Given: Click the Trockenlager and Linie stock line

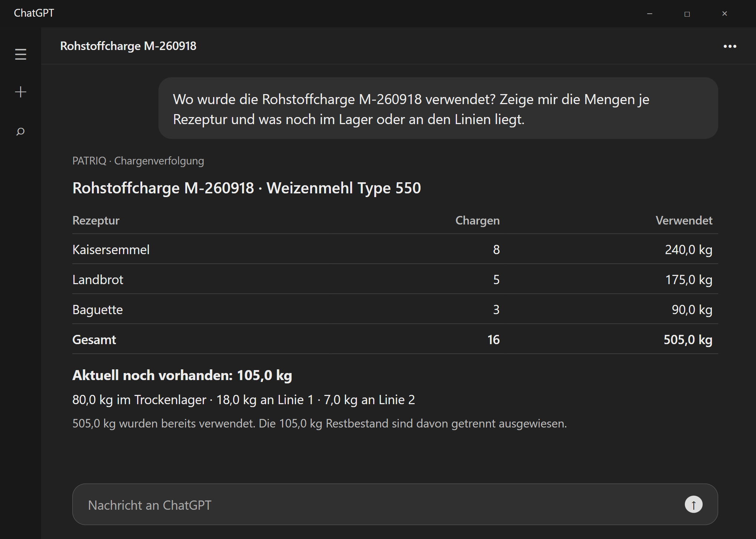Looking at the screenshot, I should (243, 400).
